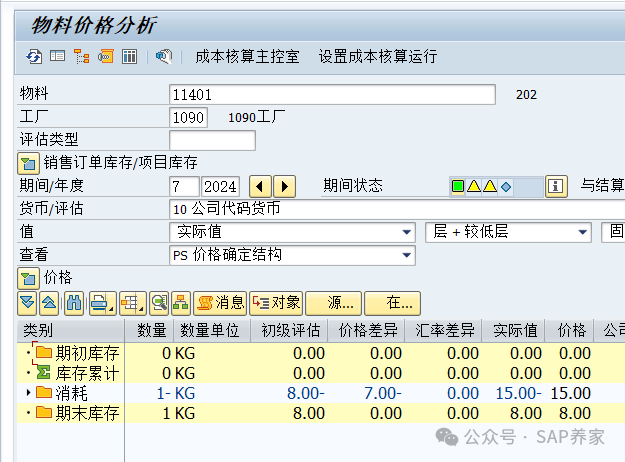Open the display details form icon
625x462 pixels.
tap(57, 56)
